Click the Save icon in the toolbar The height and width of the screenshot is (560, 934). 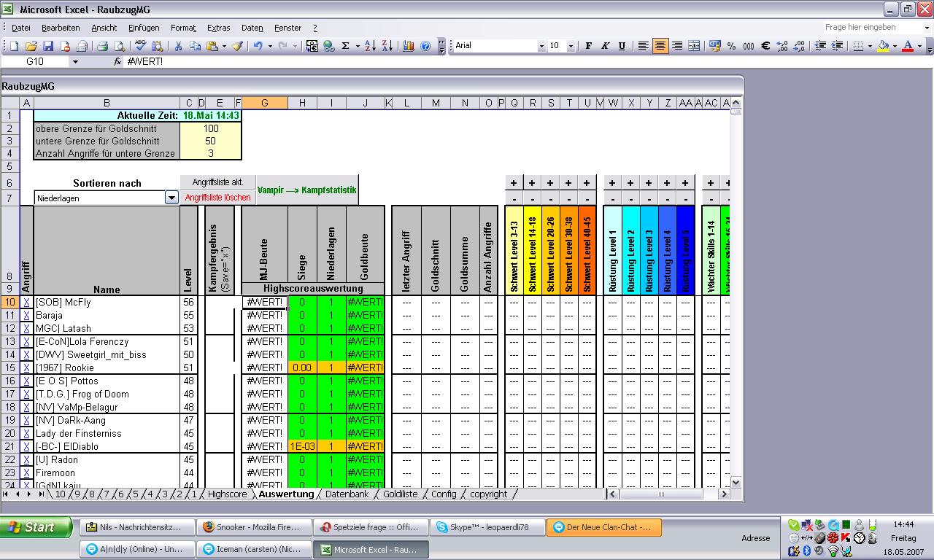[47, 46]
